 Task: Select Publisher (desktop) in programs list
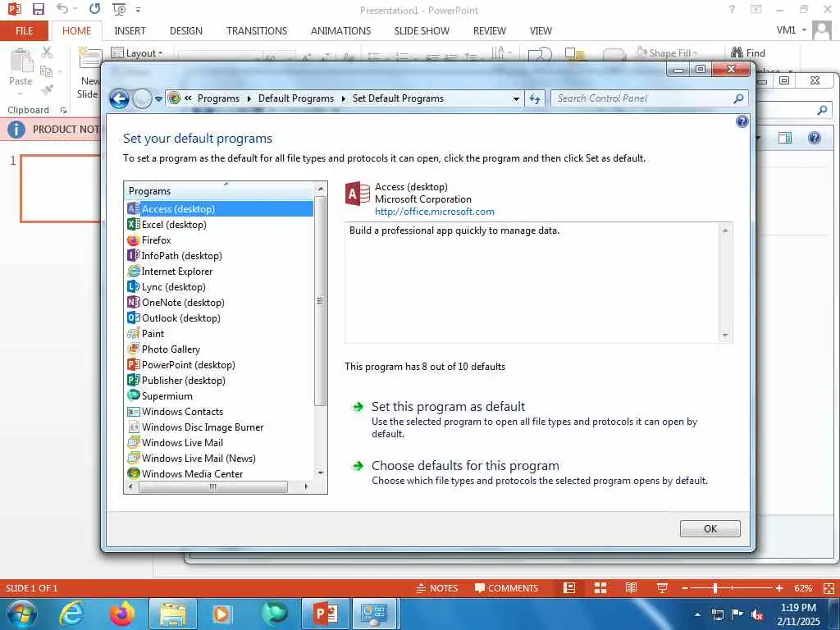176,380
